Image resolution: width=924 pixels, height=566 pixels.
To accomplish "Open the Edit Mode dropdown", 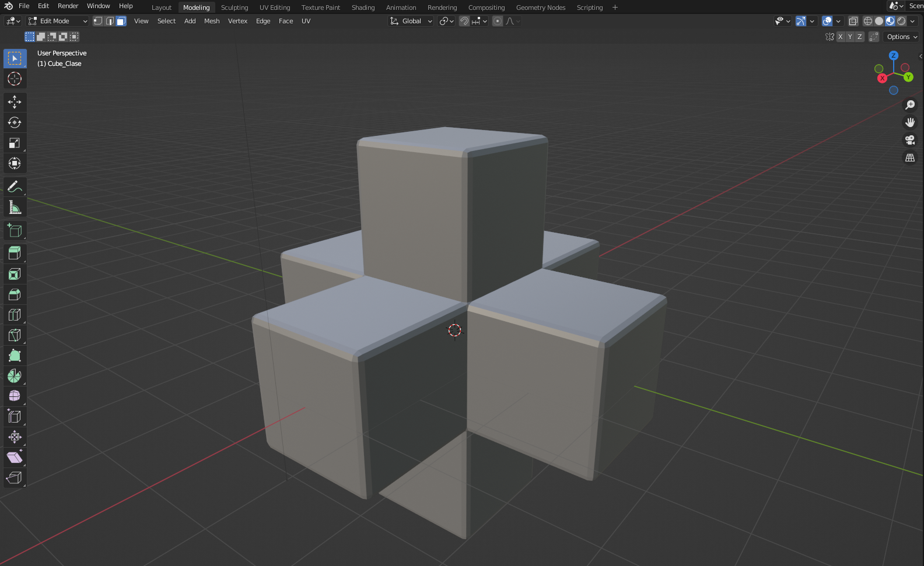I will (58, 21).
